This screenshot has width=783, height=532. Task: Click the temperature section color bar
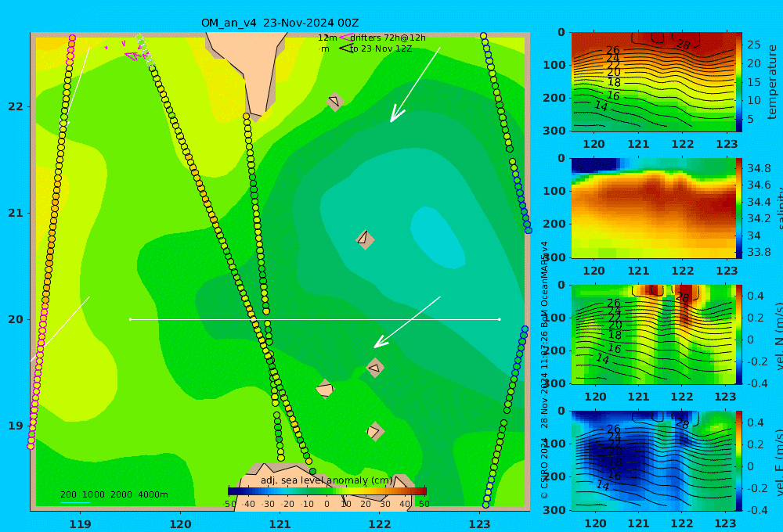739,82
